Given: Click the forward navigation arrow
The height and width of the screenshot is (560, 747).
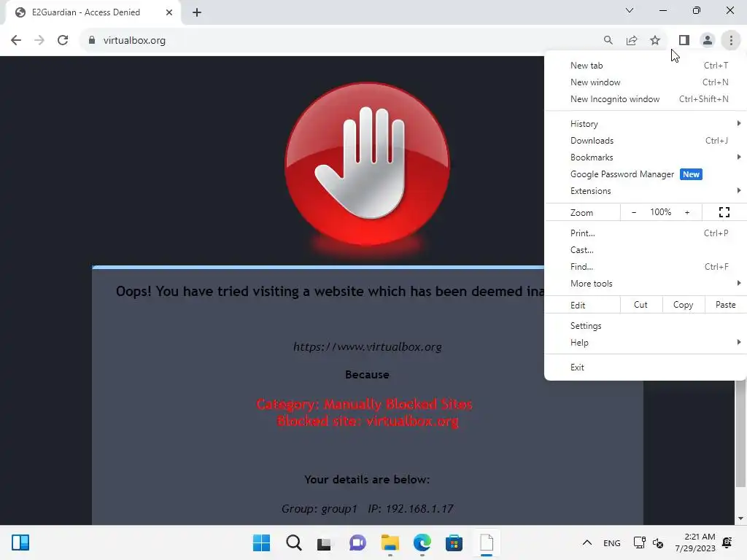Looking at the screenshot, I should point(39,41).
